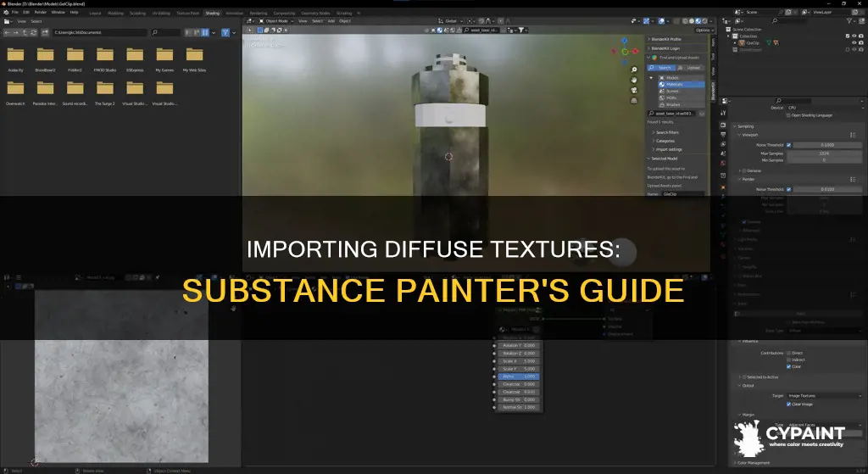Image resolution: width=868 pixels, height=474 pixels.
Task: Toggle file browser filter funnel
Action: tap(225, 33)
